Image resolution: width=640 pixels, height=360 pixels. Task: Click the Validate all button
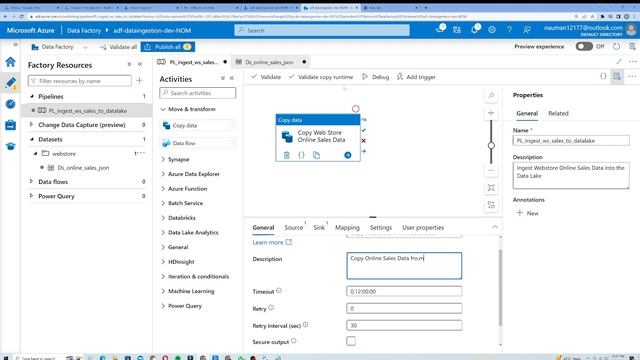point(118,47)
